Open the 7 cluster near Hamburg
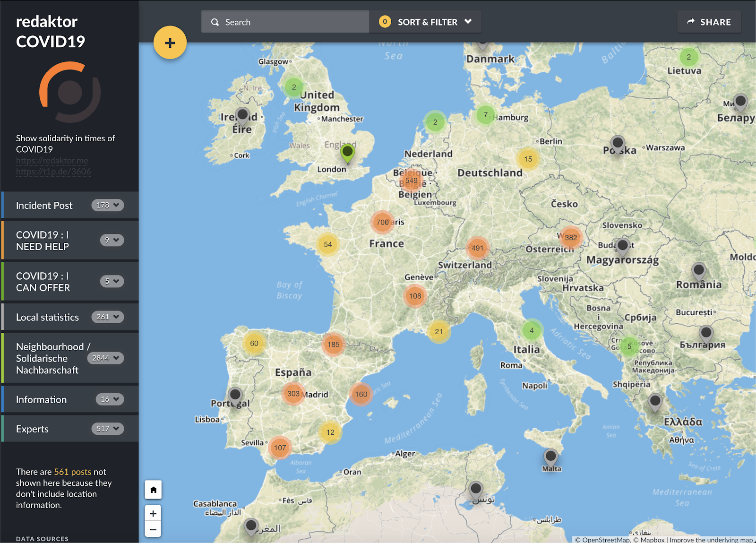This screenshot has height=543, width=756. click(x=485, y=115)
